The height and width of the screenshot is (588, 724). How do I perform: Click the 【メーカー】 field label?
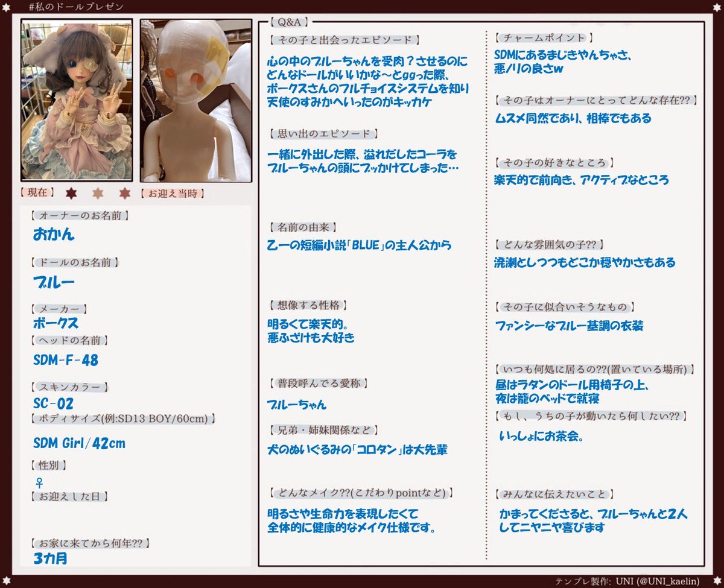point(59,309)
